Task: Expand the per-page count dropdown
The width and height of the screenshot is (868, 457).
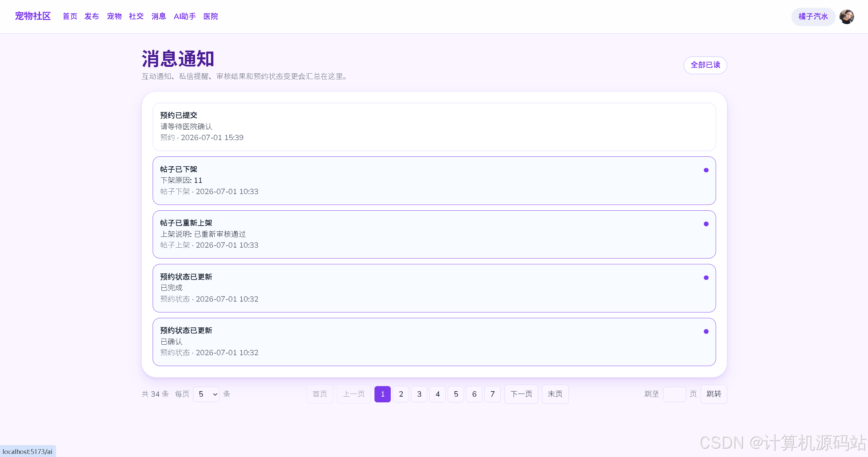Action: [206, 394]
